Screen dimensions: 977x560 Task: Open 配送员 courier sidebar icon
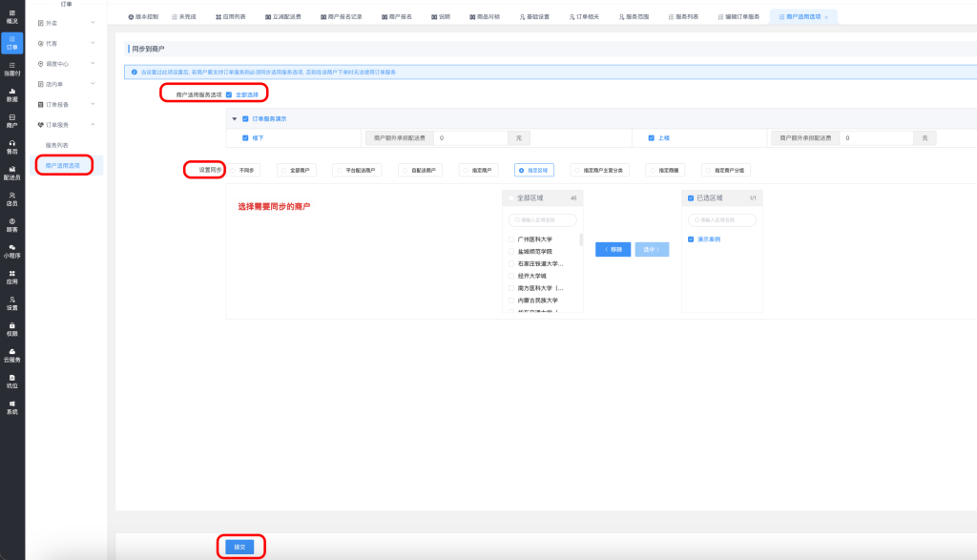(12, 173)
